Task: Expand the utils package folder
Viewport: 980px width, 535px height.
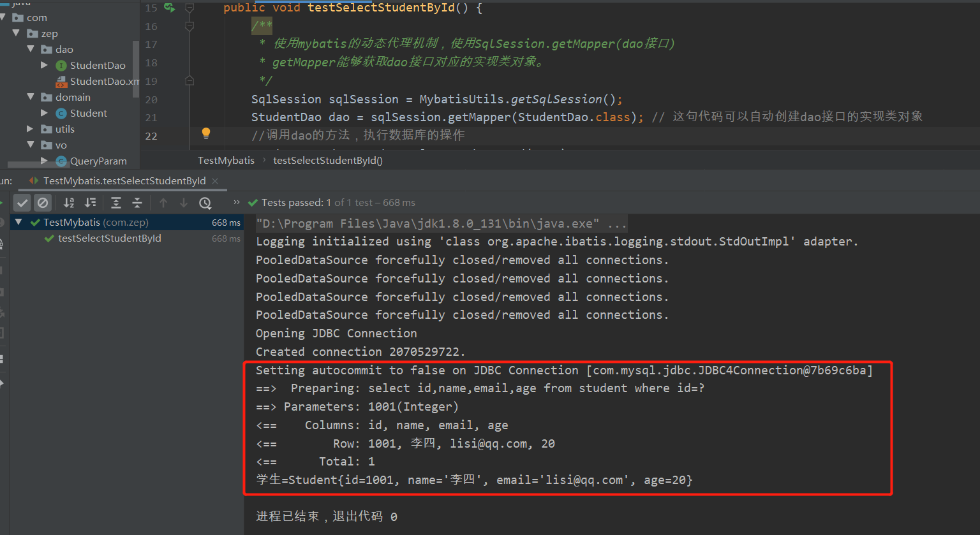Action: [x=30, y=129]
